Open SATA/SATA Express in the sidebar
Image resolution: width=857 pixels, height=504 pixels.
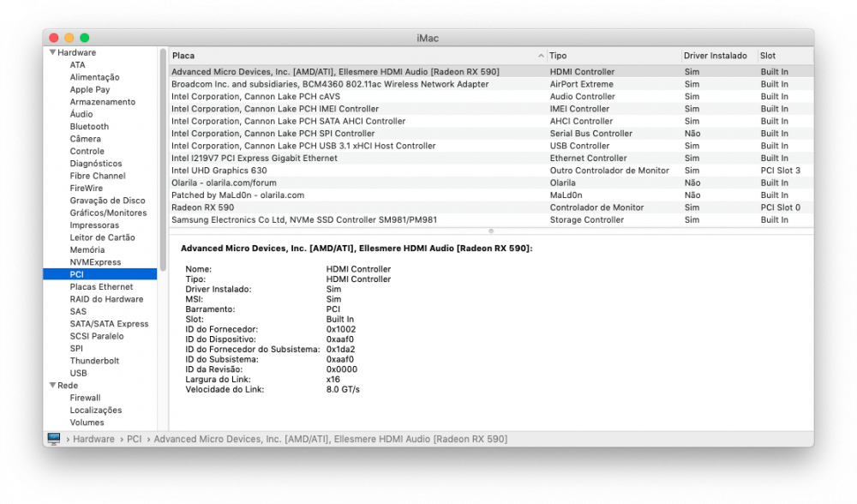[109, 324]
